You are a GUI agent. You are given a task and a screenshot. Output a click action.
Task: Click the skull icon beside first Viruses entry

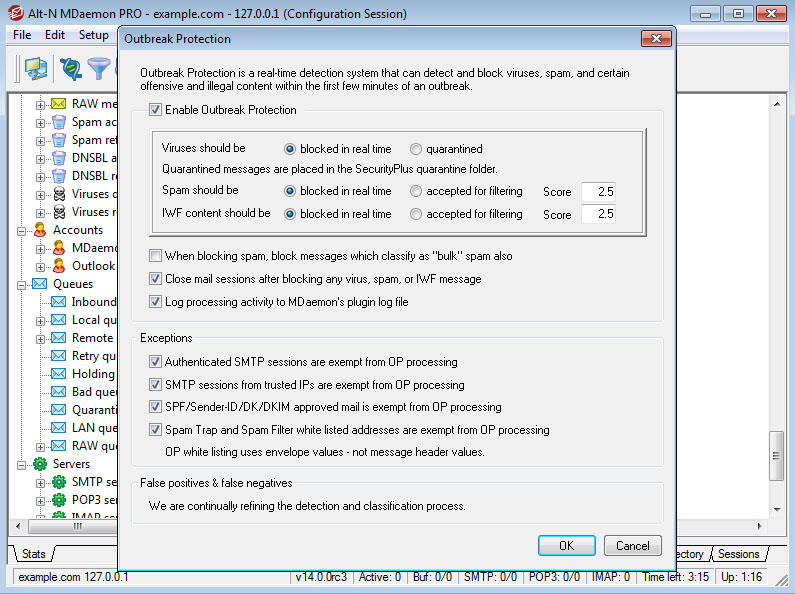pyautogui.click(x=59, y=194)
